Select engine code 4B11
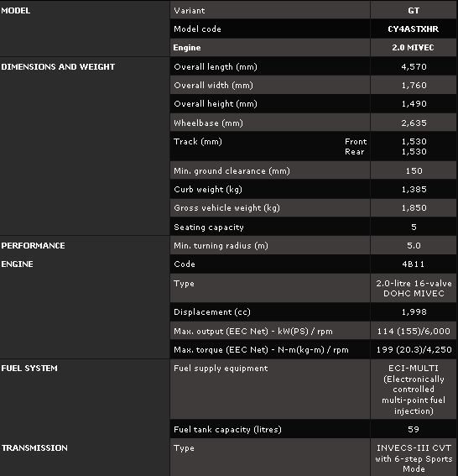 [x=414, y=264]
